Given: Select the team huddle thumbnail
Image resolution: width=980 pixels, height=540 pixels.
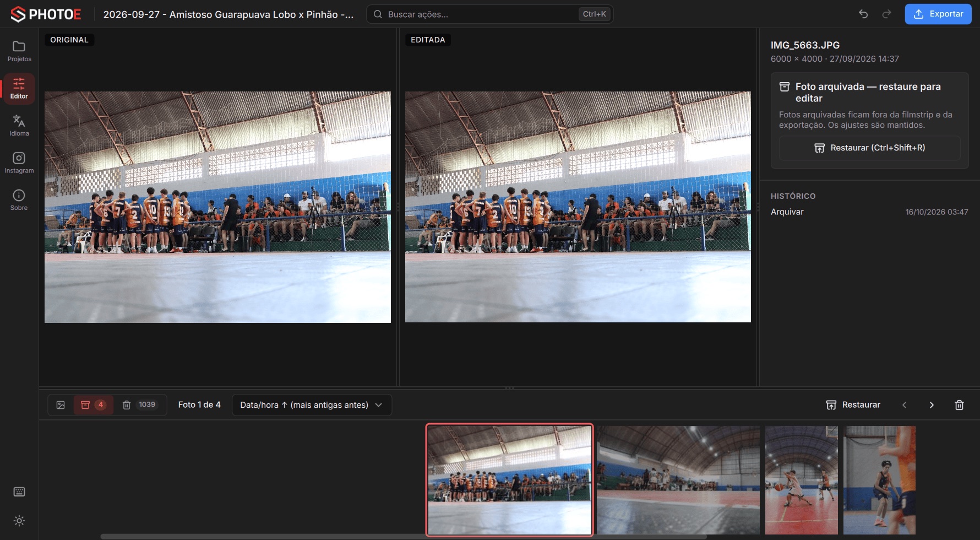Looking at the screenshot, I should click(x=510, y=480).
